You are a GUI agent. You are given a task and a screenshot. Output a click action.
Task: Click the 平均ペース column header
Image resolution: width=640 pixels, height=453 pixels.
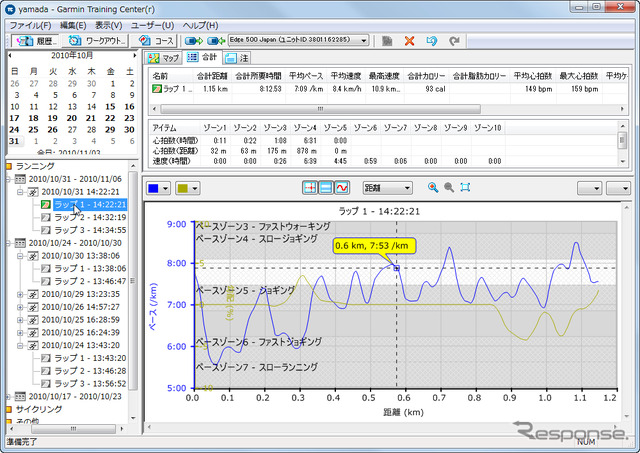pyautogui.click(x=306, y=76)
